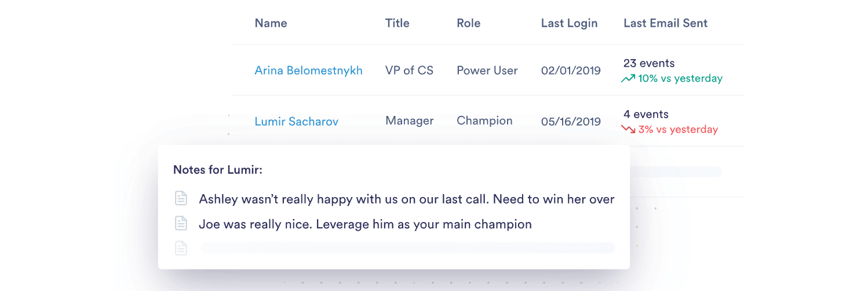Click the 3% vs yesterday indicator
This screenshot has height=291, width=868.
[678, 129]
